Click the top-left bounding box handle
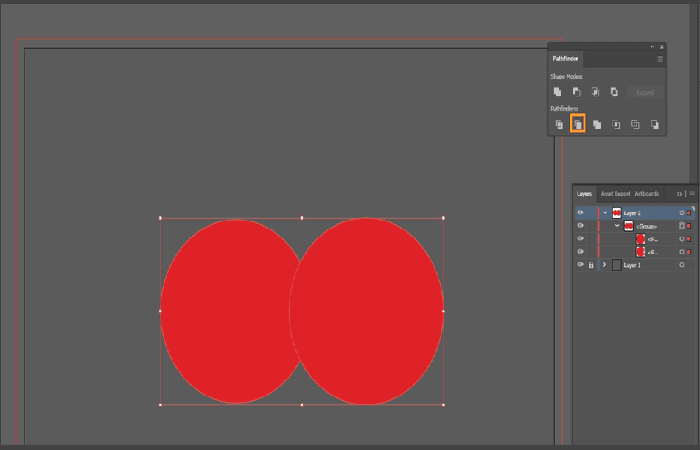 (160, 218)
